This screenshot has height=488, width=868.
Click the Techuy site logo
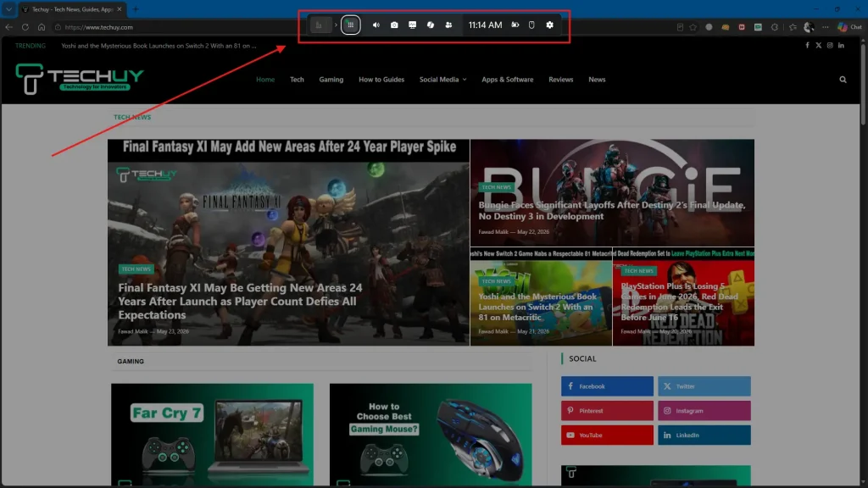(79, 78)
